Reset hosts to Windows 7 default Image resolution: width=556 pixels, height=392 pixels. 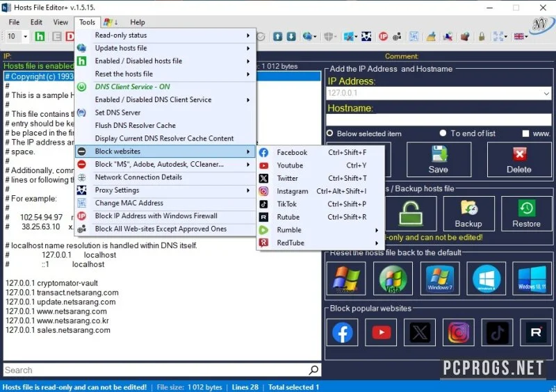(440, 279)
